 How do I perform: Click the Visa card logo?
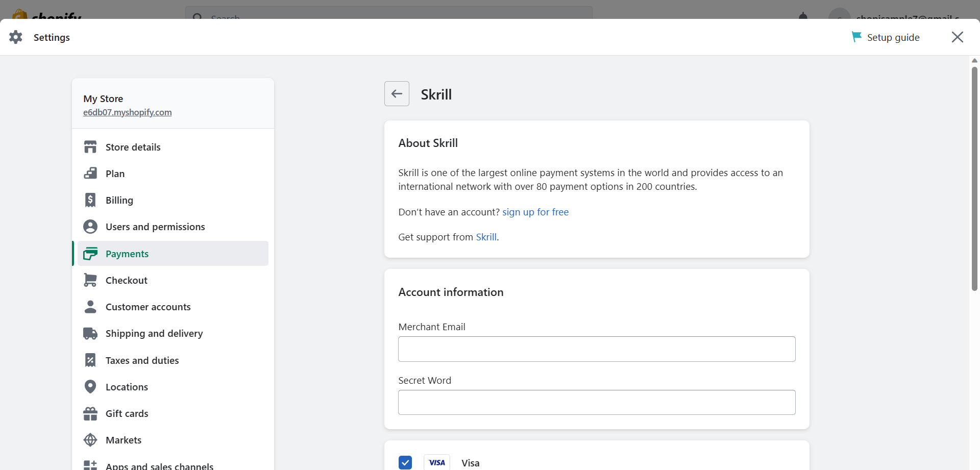tap(437, 462)
